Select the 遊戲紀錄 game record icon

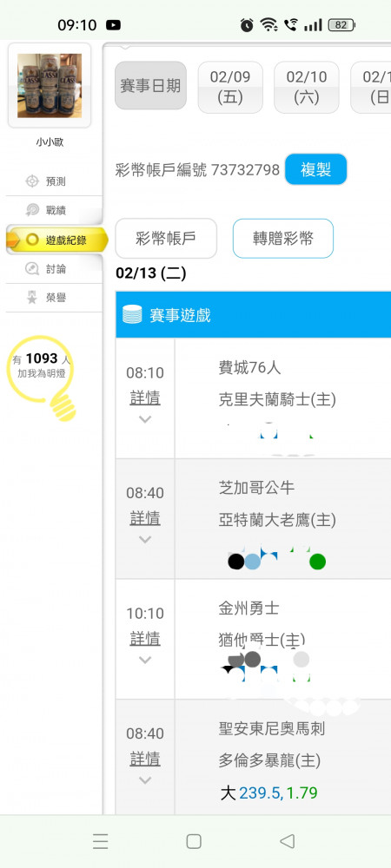(33, 240)
